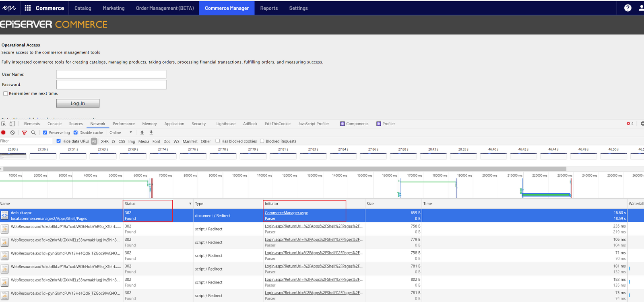This screenshot has height=302, width=644.
Task: Open the network search magnifier icon
Action: (33, 132)
